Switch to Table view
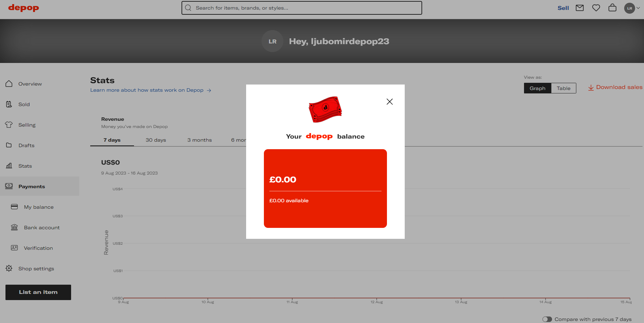 pos(563,88)
